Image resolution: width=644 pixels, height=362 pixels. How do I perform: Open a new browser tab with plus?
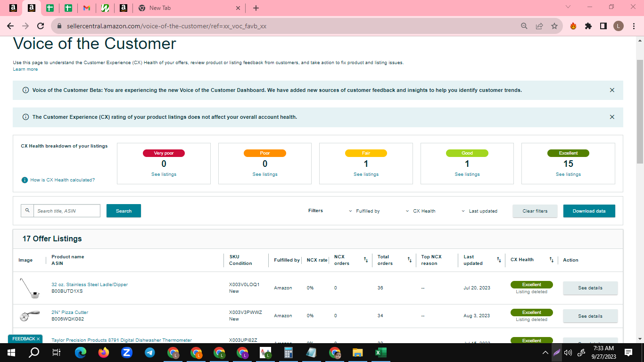click(x=256, y=8)
